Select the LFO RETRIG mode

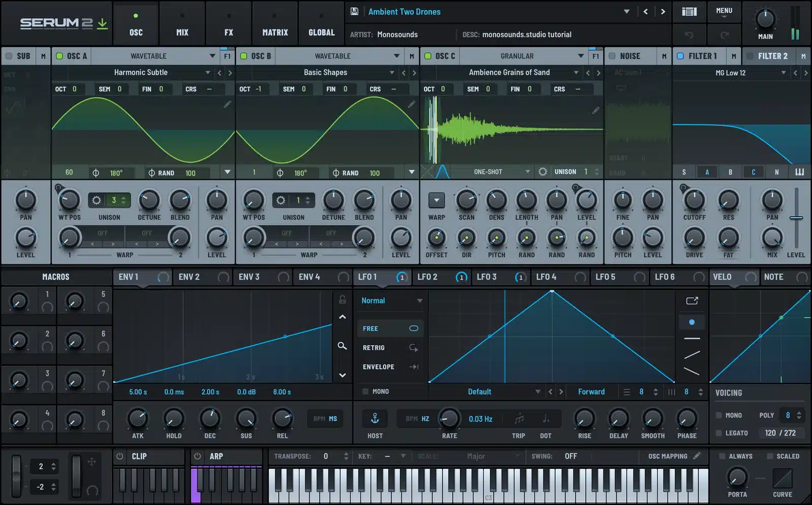[390, 348]
